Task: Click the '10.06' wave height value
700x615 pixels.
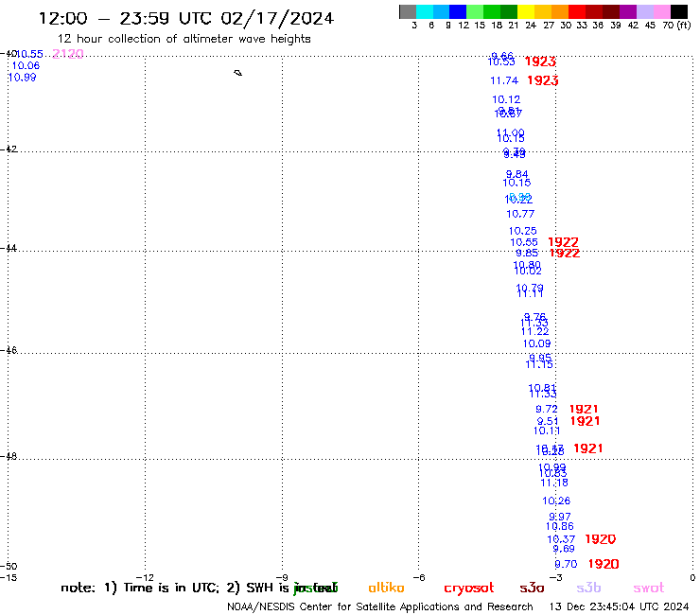Action: [26, 65]
